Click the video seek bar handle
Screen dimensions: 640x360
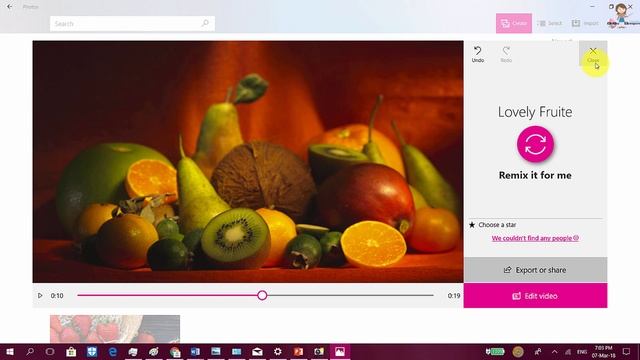[262, 295]
